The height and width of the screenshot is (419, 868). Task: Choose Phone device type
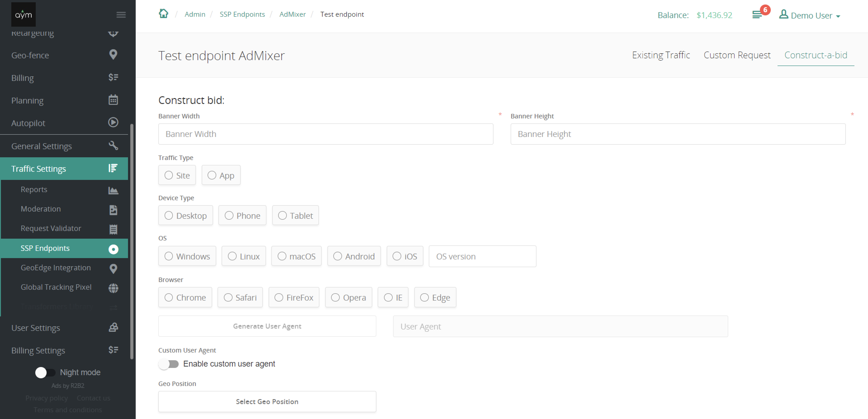242,216
